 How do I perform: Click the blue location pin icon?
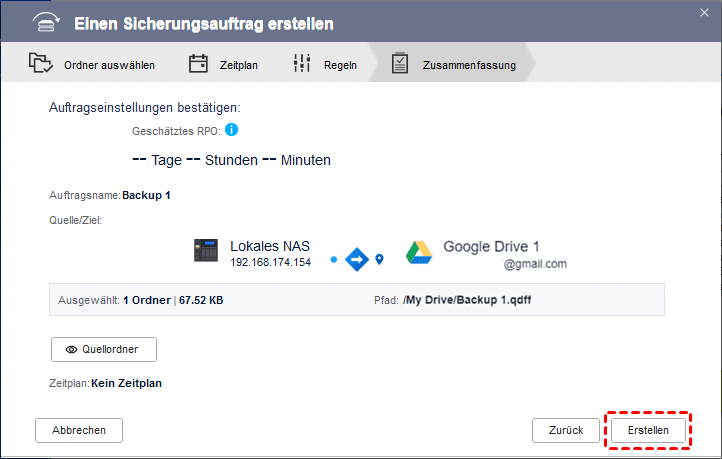(380, 260)
